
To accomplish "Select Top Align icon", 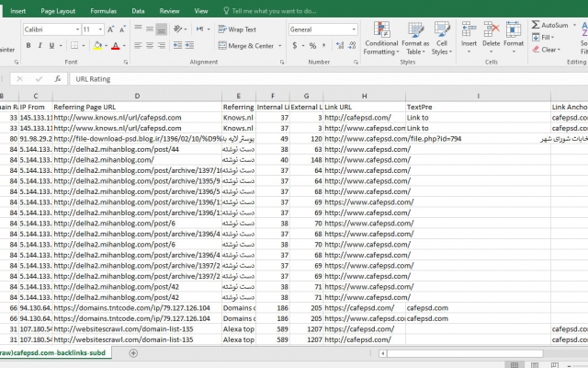I will pos(138,29).
